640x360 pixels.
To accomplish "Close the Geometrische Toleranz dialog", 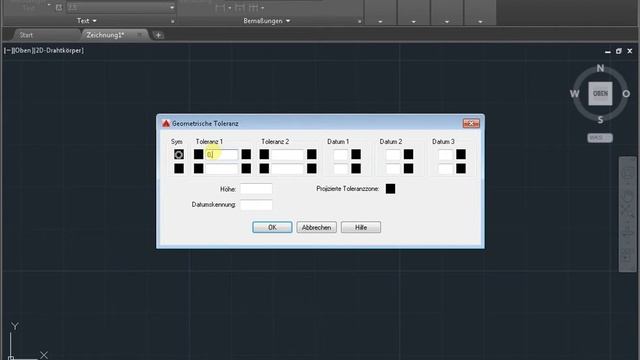I will [471, 123].
